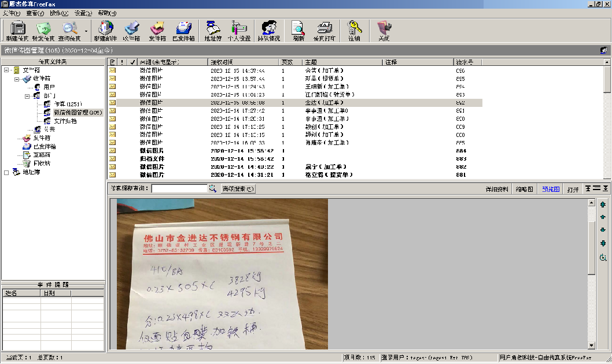Image resolution: width=612 pixels, height=364 pixels.
Task: Click the 页数 column header
Action: tap(290, 62)
